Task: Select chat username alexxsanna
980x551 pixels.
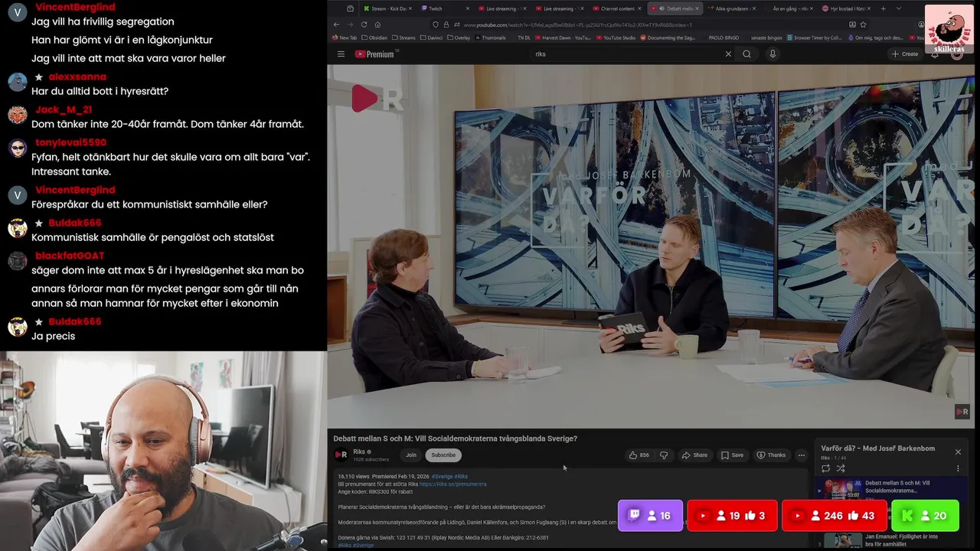Action: click(77, 77)
